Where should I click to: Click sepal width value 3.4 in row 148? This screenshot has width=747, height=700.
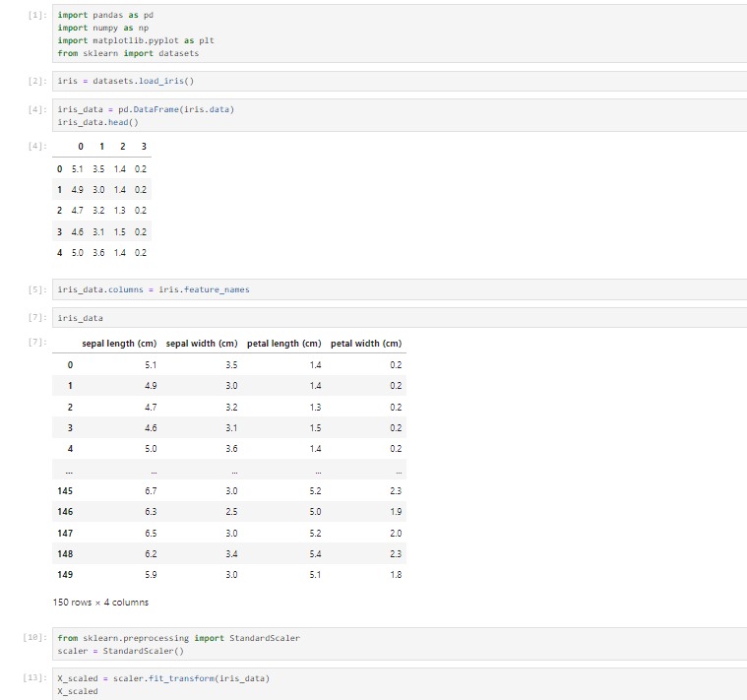[x=231, y=553]
